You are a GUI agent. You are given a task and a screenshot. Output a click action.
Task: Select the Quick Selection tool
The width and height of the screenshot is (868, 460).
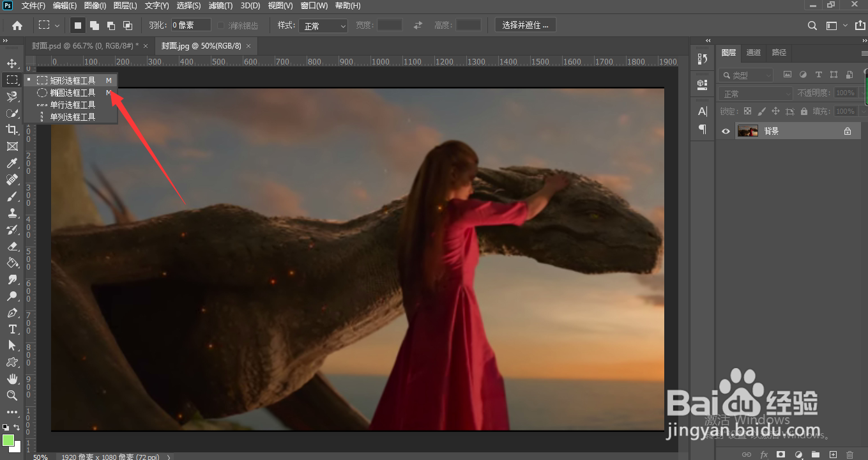tap(11, 113)
